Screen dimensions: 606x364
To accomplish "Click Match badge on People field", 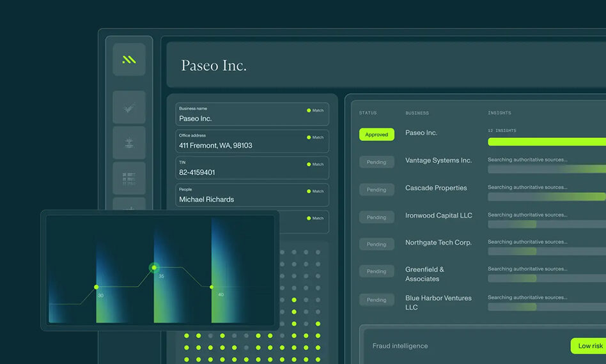I will (315, 192).
